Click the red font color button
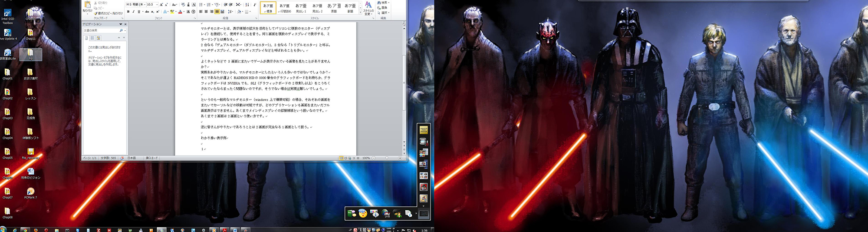The image size is (868, 232). pos(180,12)
